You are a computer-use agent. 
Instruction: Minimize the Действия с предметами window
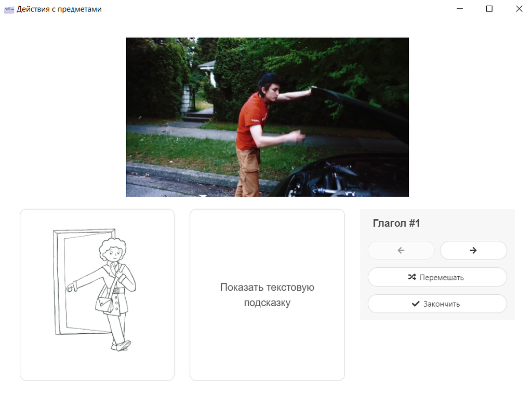tap(459, 9)
